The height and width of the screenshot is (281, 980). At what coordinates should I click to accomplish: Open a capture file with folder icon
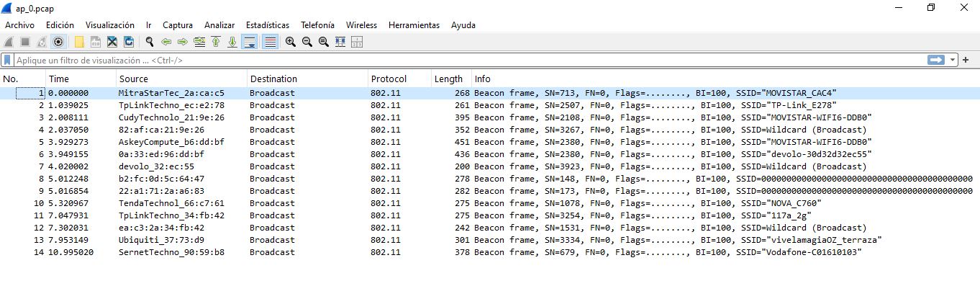coord(79,42)
